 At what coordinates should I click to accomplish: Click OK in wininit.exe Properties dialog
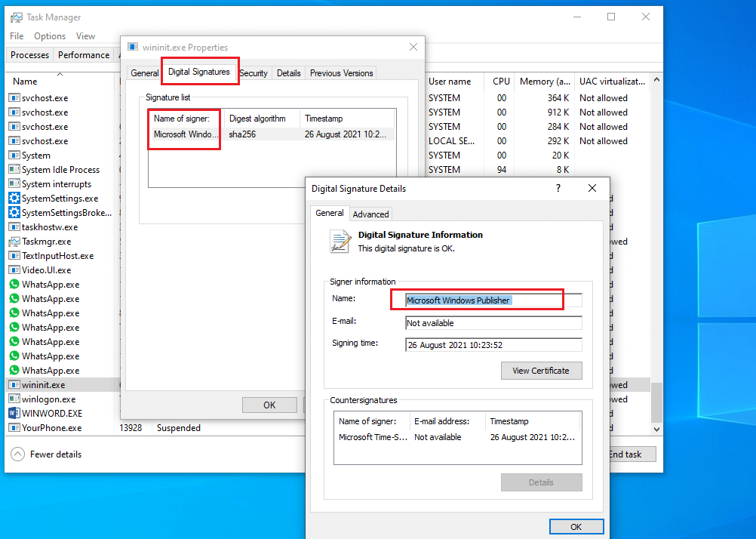269,405
